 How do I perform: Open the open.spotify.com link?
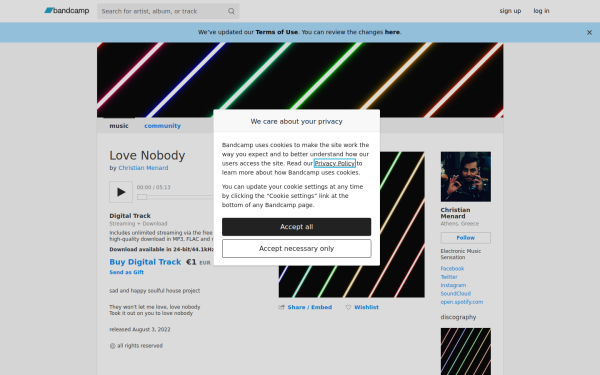(461, 302)
